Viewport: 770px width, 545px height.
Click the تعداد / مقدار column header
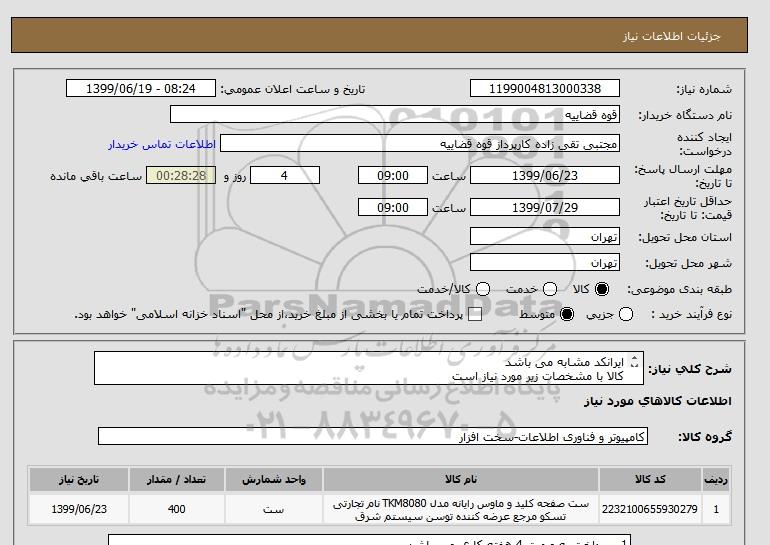[x=177, y=479]
